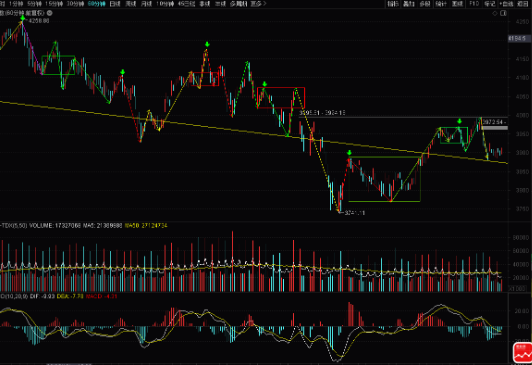Click the green arrow marker above the 3741 rebound
The height and width of the screenshot is (365, 532).
pyautogui.click(x=349, y=153)
